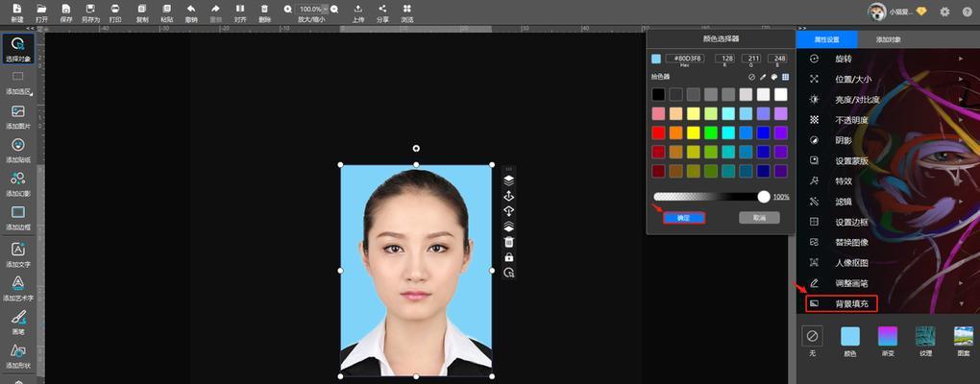
Task: Cancel the color picker with 取消
Action: (759, 218)
